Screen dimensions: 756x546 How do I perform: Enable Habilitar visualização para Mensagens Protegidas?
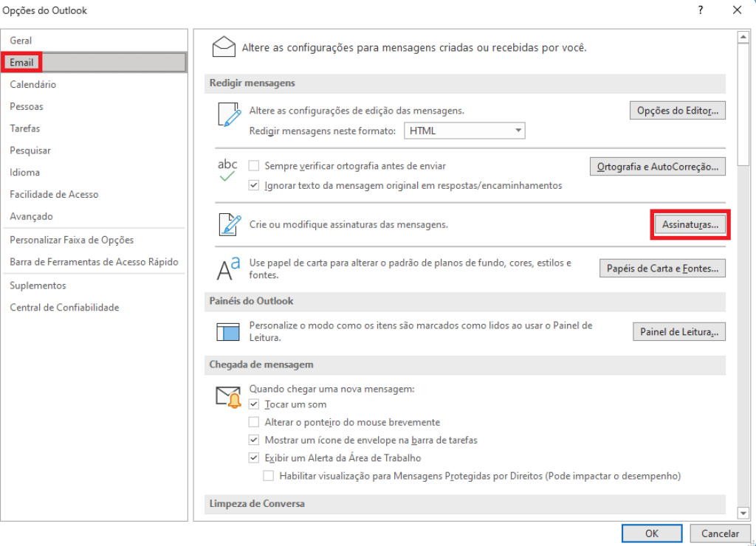tap(269, 476)
